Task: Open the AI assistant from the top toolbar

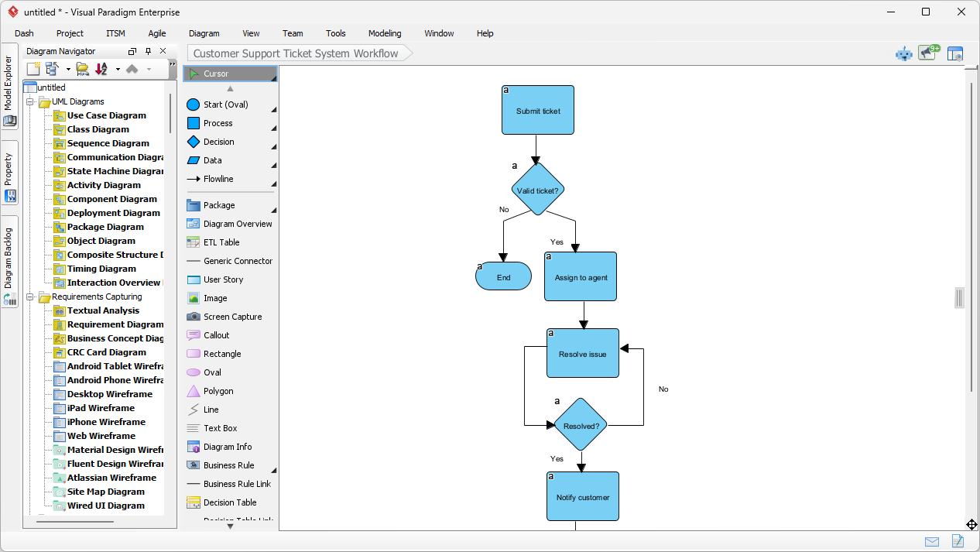Action: 903,53
